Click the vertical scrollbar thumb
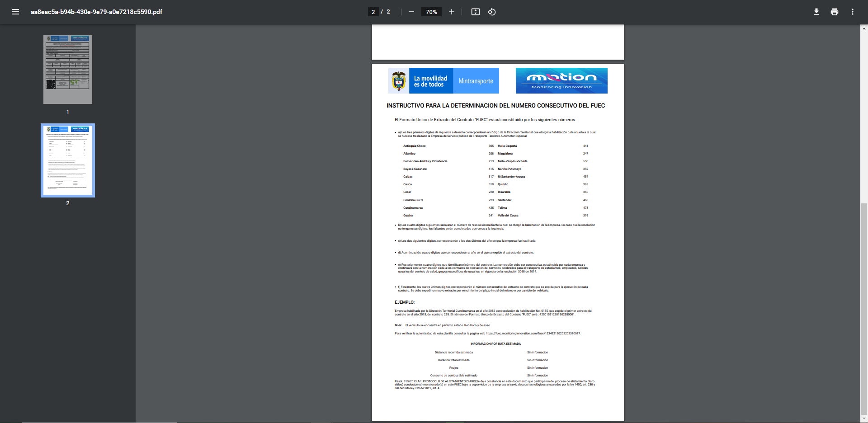The height and width of the screenshot is (423, 868). 864,307
